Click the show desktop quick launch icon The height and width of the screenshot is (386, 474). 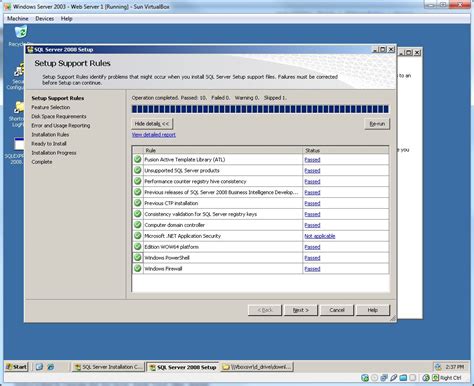pyautogui.click(x=39, y=367)
